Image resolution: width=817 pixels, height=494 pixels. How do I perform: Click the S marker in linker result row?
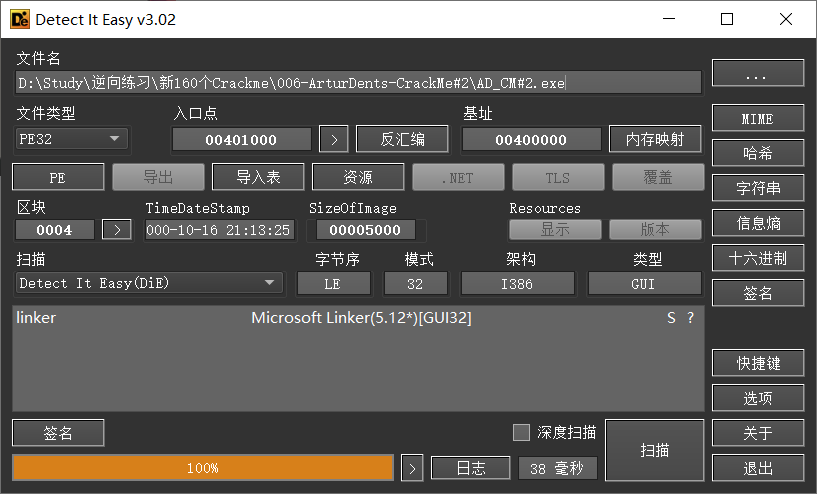(x=671, y=318)
